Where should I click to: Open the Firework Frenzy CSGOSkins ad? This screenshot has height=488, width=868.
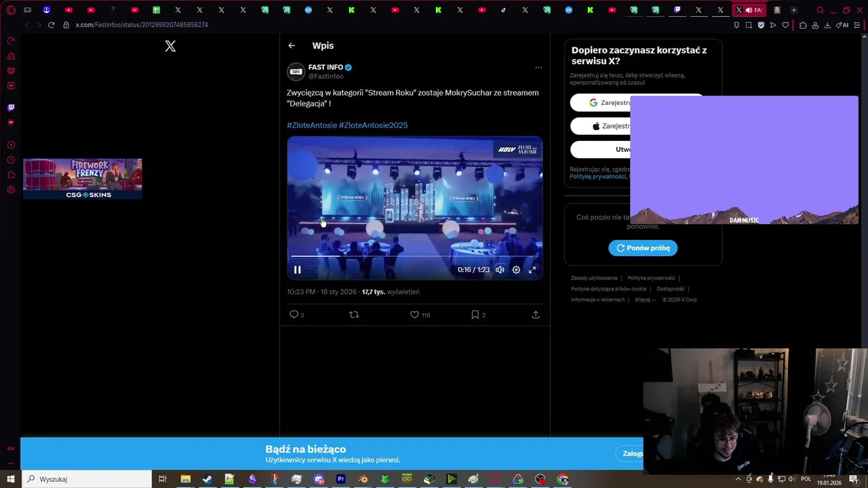pos(83,179)
